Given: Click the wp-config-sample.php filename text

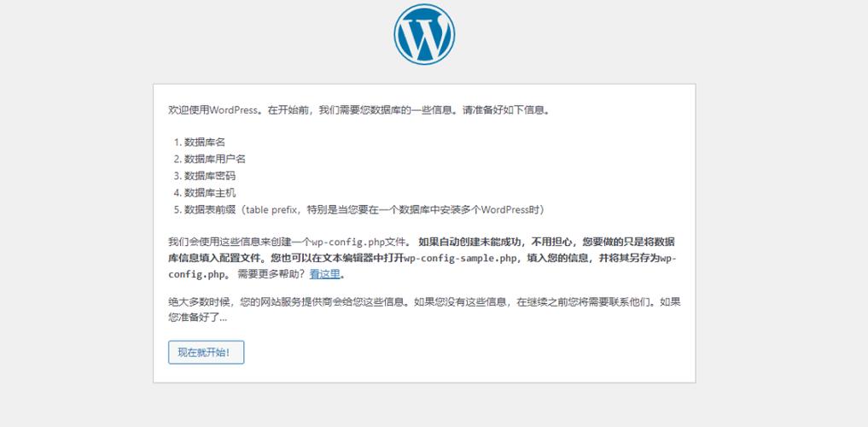Looking at the screenshot, I should tap(461, 258).
